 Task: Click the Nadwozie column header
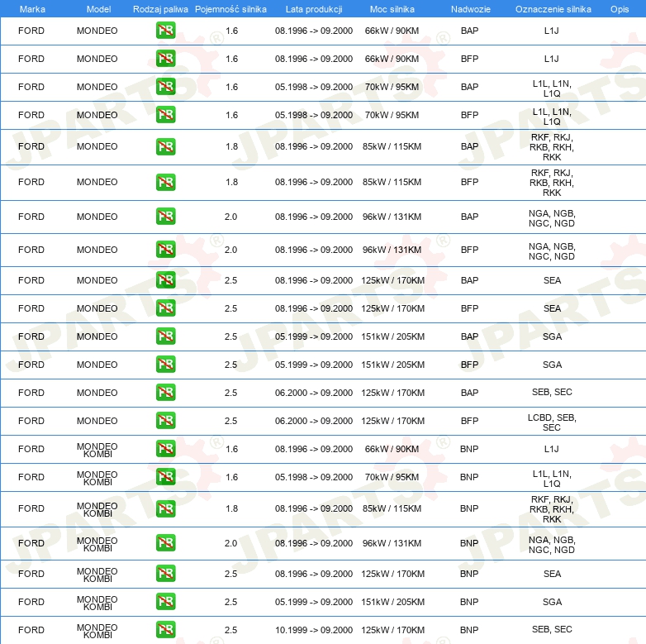(471, 9)
